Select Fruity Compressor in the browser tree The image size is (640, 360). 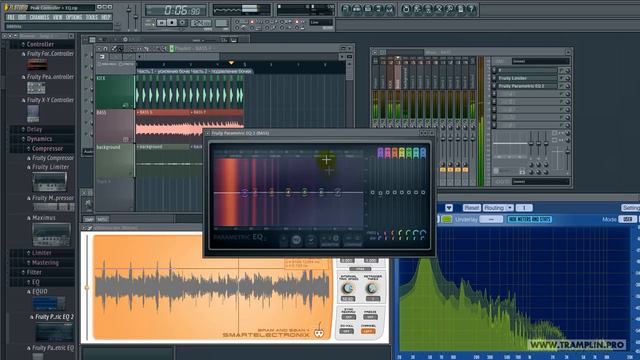pyautogui.click(x=53, y=158)
